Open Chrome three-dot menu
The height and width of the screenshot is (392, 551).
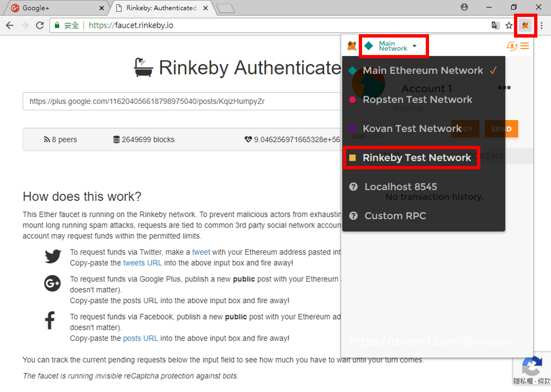[x=542, y=25]
